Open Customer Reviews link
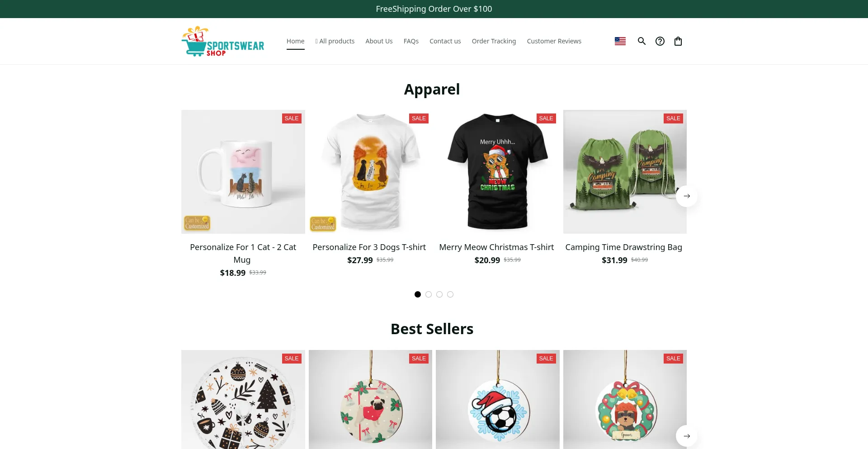 tap(554, 41)
